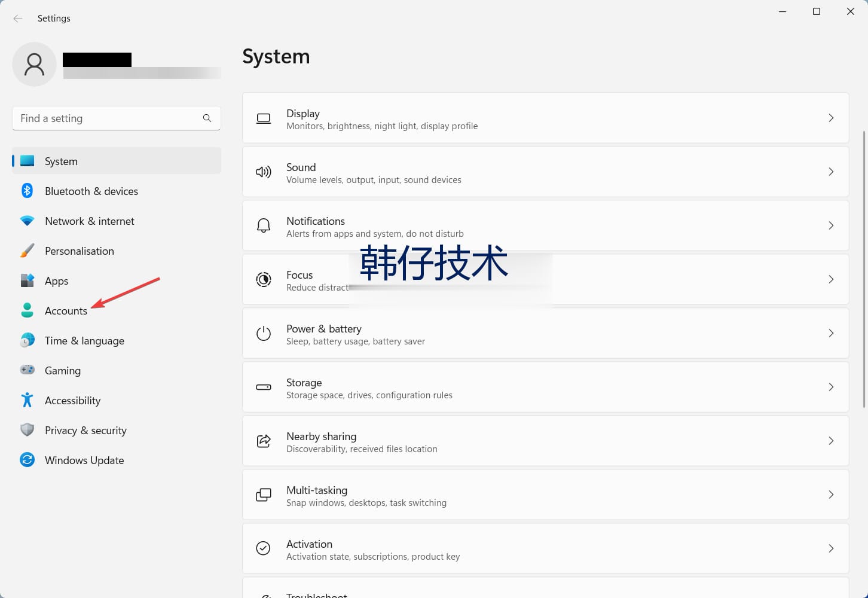Expand Display settings chevron
Viewport: 868px width, 598px height.
pos(831,118)
